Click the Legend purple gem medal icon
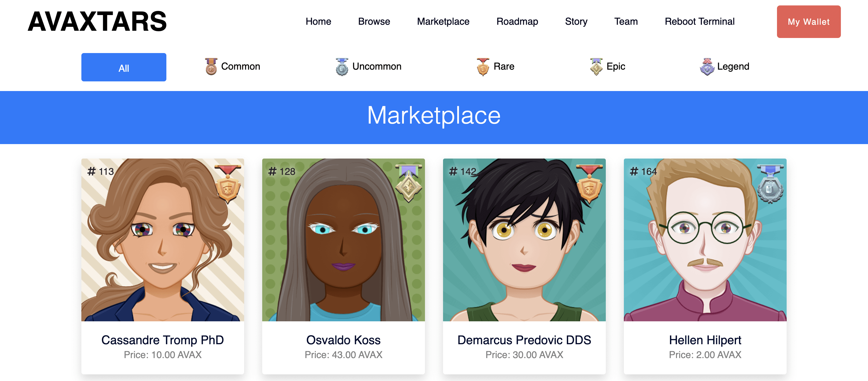This screenshot has height=381, width=868. (x=707, y=66)
